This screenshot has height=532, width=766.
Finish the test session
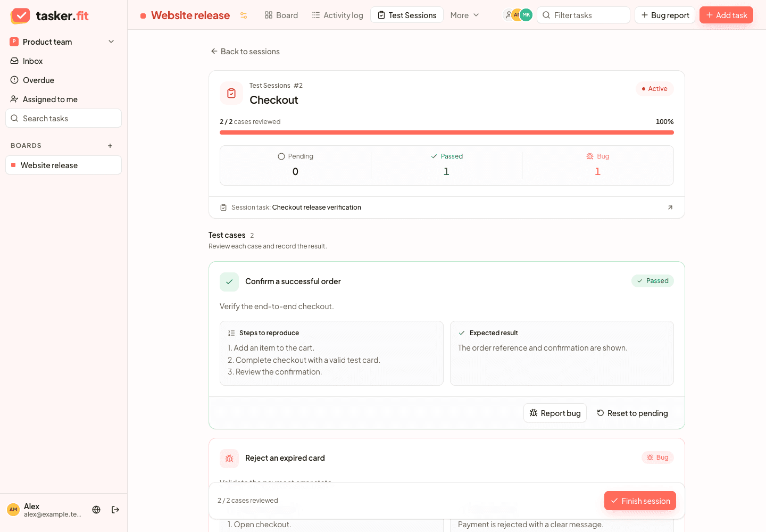click(x=640, y=501)
